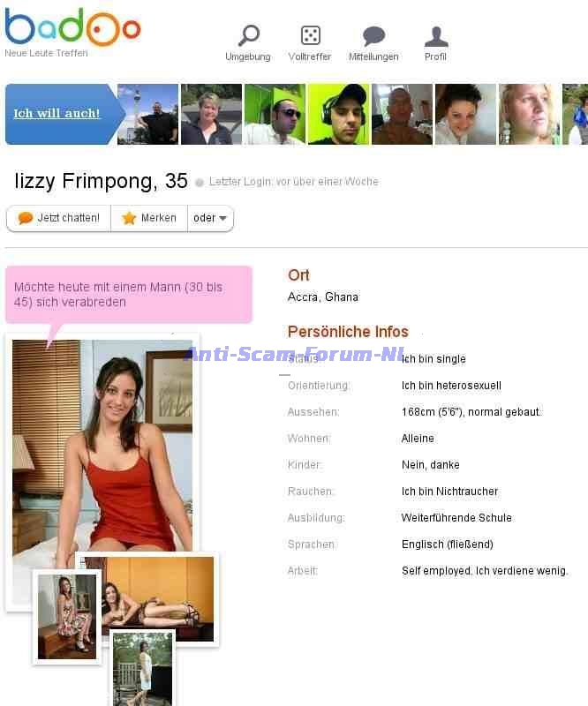The width and height of the screenshot is (588, 706).
Task: Click the Badoo logo
Action: tap(72, 27)
